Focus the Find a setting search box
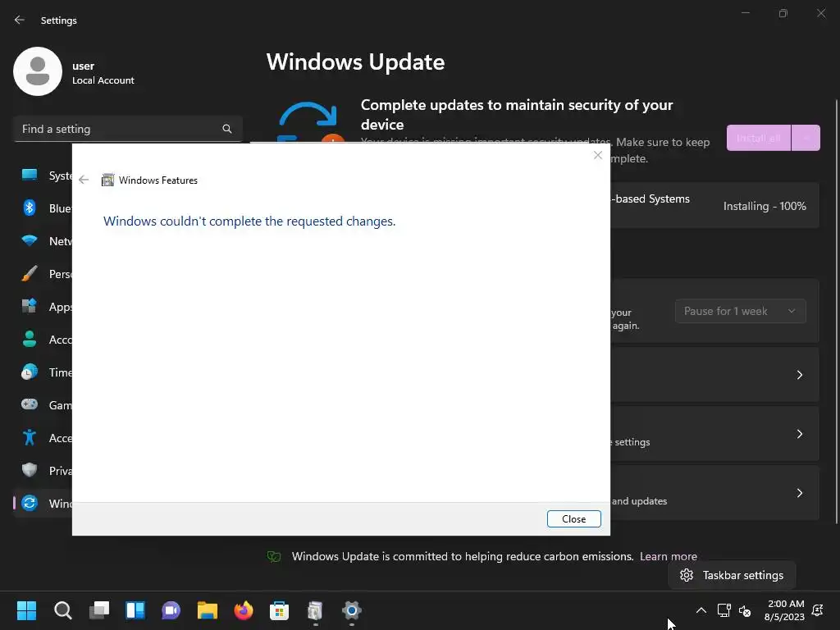Image resolution: width=840 pixels, height=630 pixels. point(127,129)
